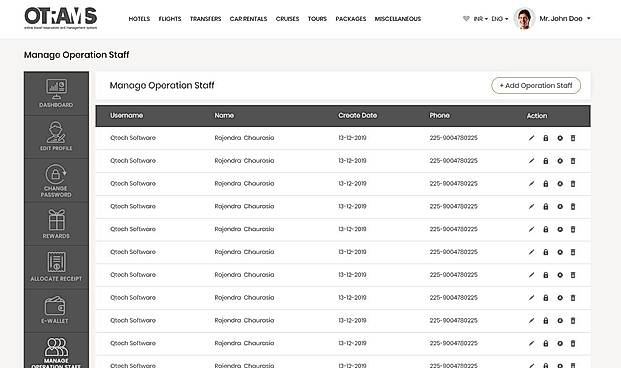Click the edit pencil icon in fifth staff row
The image size is (621, 368).
pyautogui.click(x=531, y=229)
